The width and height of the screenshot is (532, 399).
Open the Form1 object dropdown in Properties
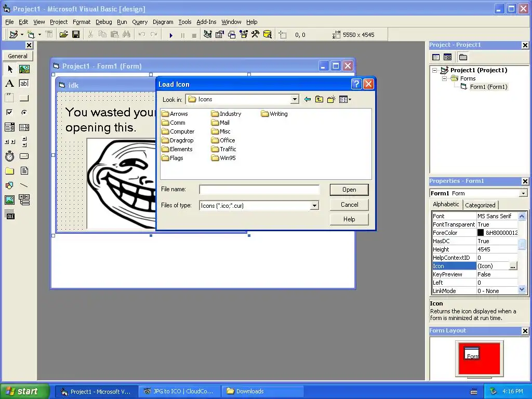tap(523, 193)
